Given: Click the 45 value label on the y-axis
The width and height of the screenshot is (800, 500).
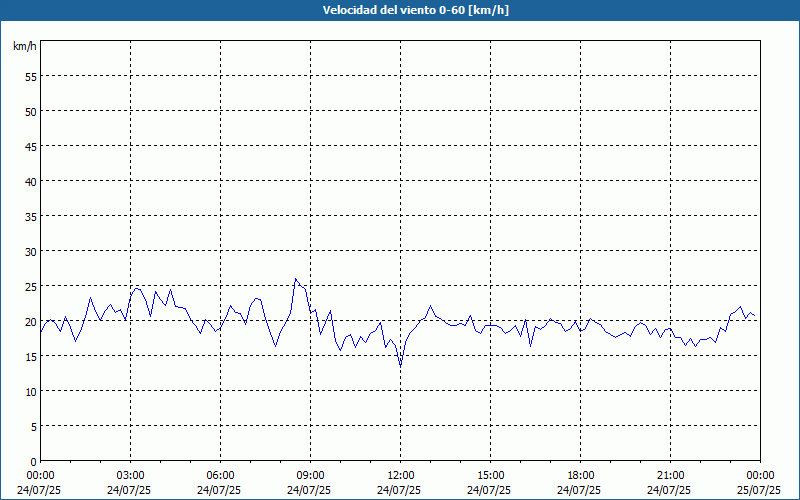Looking at the screenshot, I should click(31, 146).
